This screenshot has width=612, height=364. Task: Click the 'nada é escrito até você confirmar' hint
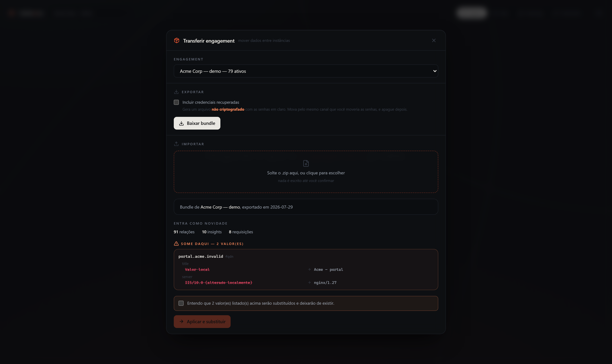pos(306,181)
